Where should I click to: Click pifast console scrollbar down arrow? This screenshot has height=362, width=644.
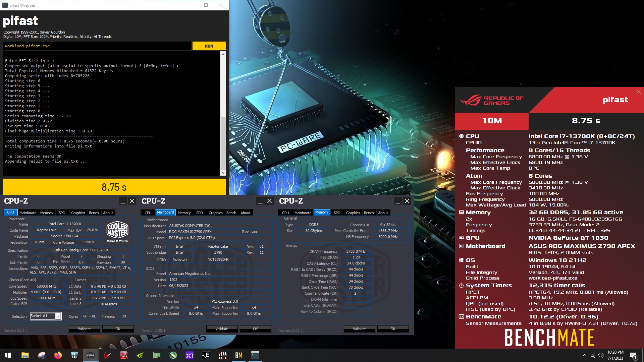[223, 173]
